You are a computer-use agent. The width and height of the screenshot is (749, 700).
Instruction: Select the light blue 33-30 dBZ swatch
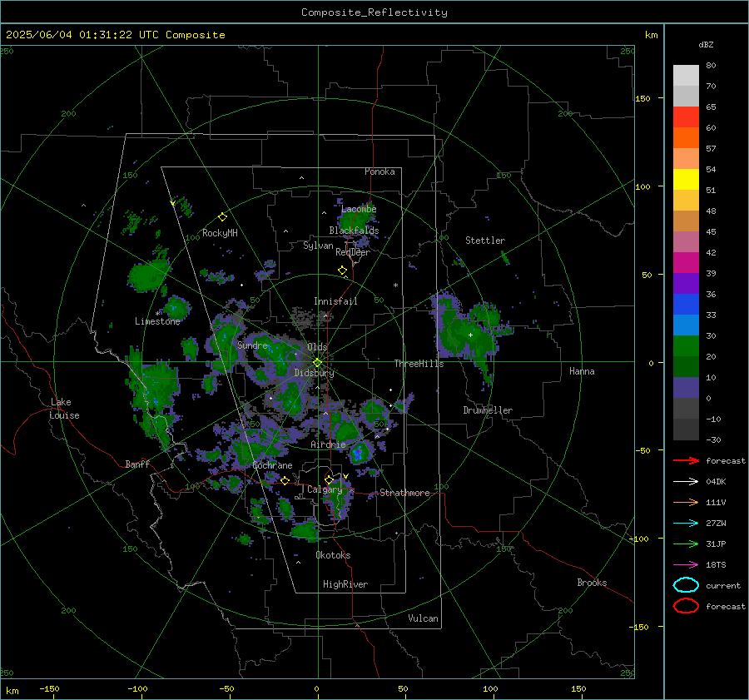pyautogui.click(x=686, y=325)
